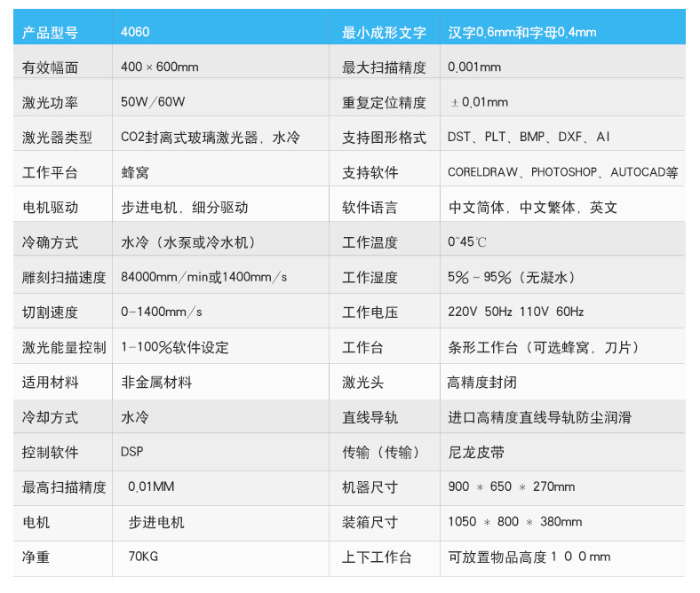Click the '控制软件' label
The image size is (700, 593).
point(50,453)
